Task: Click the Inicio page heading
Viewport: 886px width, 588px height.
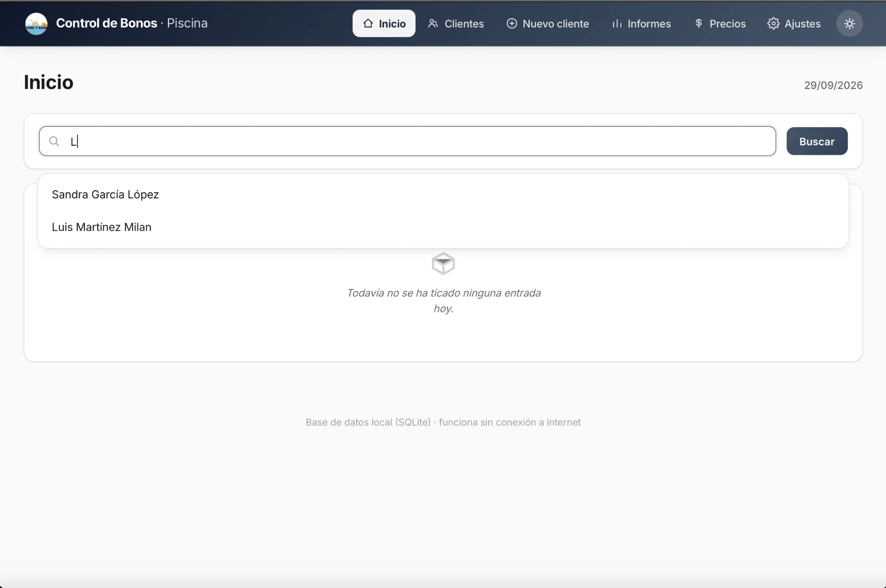Action: pyautogui.click(x=49, y=82)
